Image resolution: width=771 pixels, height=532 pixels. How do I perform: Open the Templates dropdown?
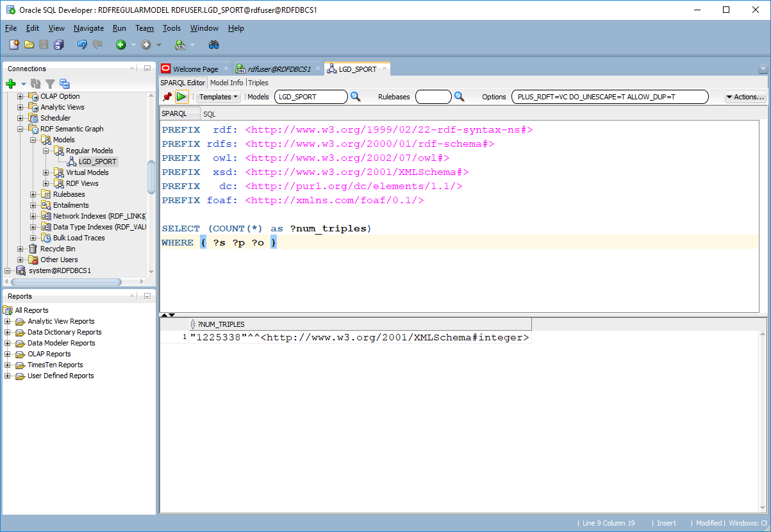click(218, 97)
